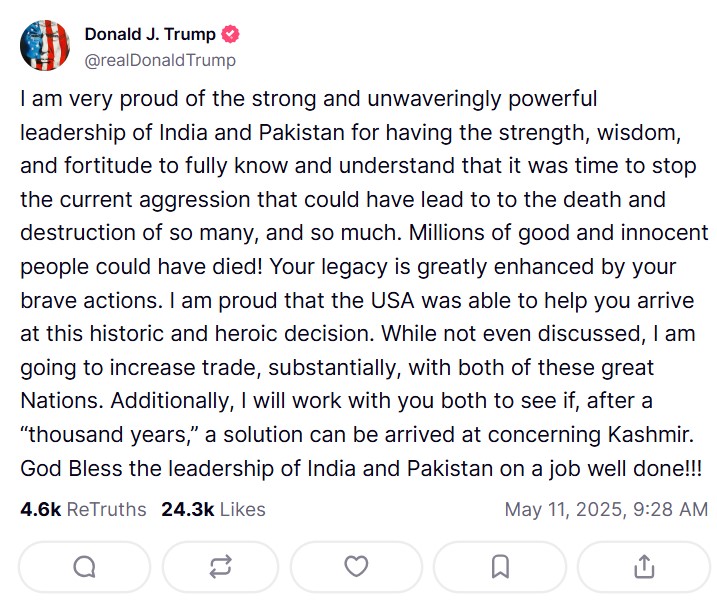Click "God Bless" in the final line
The height and width of the screenshot is (601, 717).
click(x=64, y=470)
